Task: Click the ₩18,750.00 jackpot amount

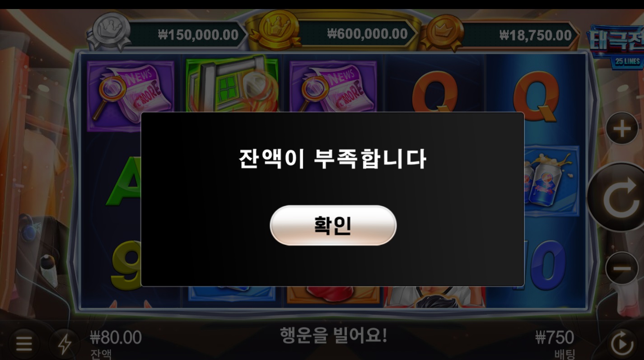Action: click(536, 35)
